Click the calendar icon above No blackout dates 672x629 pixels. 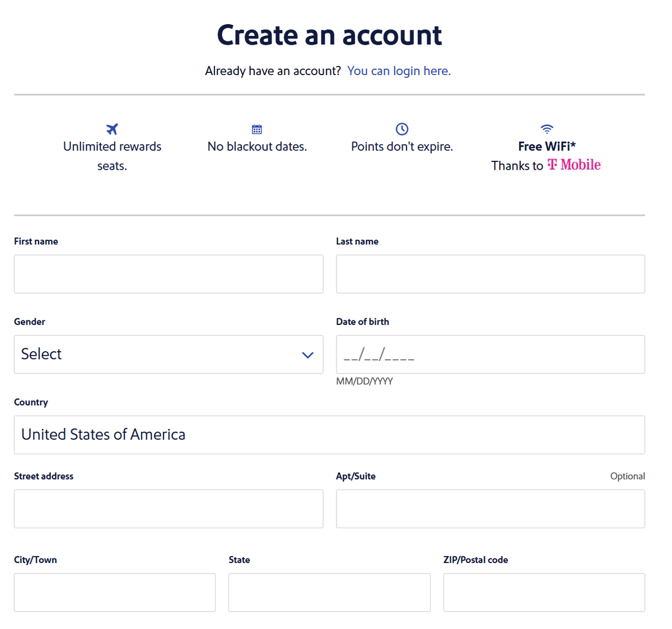click(x=256, y=128)
